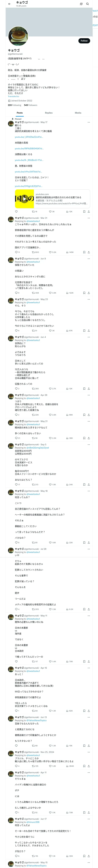
Task: Go back using the top arrow
Action: pos(9,4)
